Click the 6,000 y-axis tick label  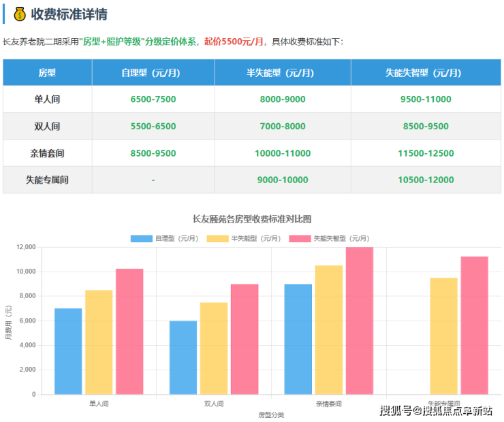click(28, 321)
